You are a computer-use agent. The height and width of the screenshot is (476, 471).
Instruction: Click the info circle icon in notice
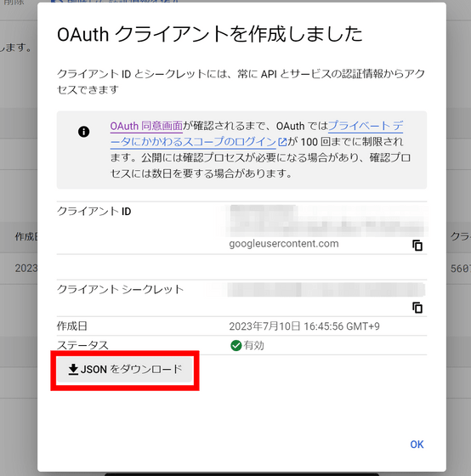pyautogui.click(x=84, y=132)
